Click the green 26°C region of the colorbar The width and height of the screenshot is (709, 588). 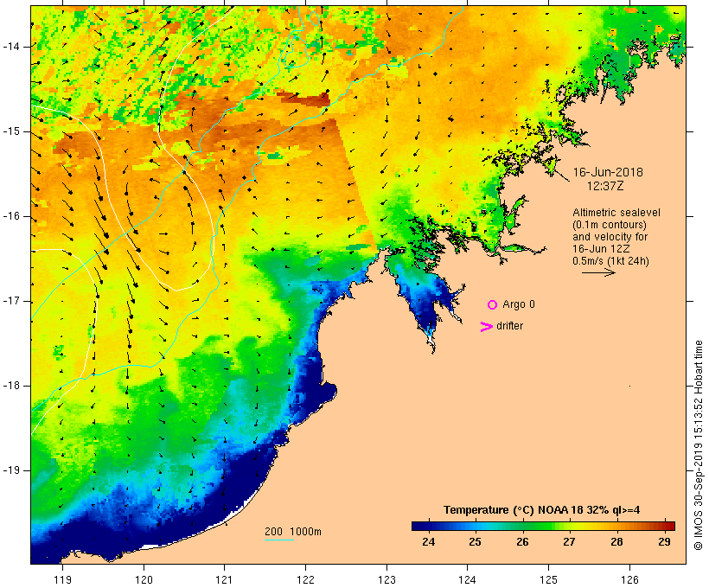pyautogui.click(x=523, y=526)
